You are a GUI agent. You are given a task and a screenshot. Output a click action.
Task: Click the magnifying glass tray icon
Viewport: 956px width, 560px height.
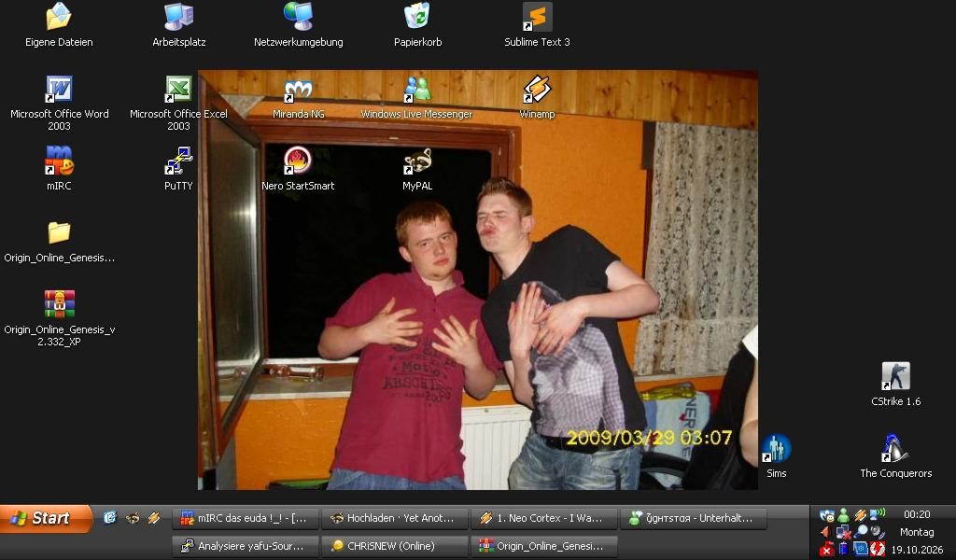[860, 532]
